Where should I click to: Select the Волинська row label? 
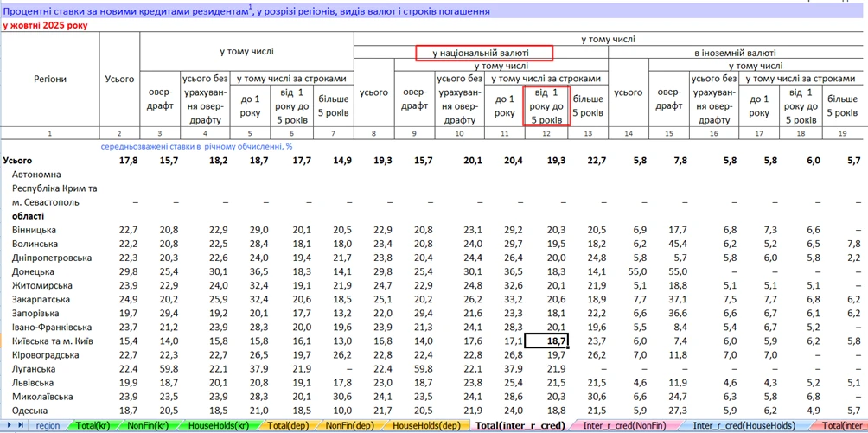pyautogui.click(x=35, y=244)
